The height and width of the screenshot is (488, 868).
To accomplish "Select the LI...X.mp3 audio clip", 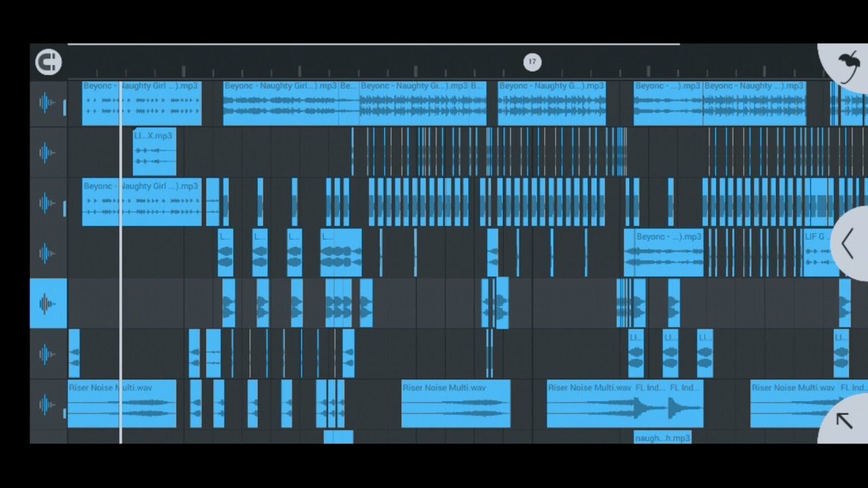I will pyautogui.click(x=155, y=152).
